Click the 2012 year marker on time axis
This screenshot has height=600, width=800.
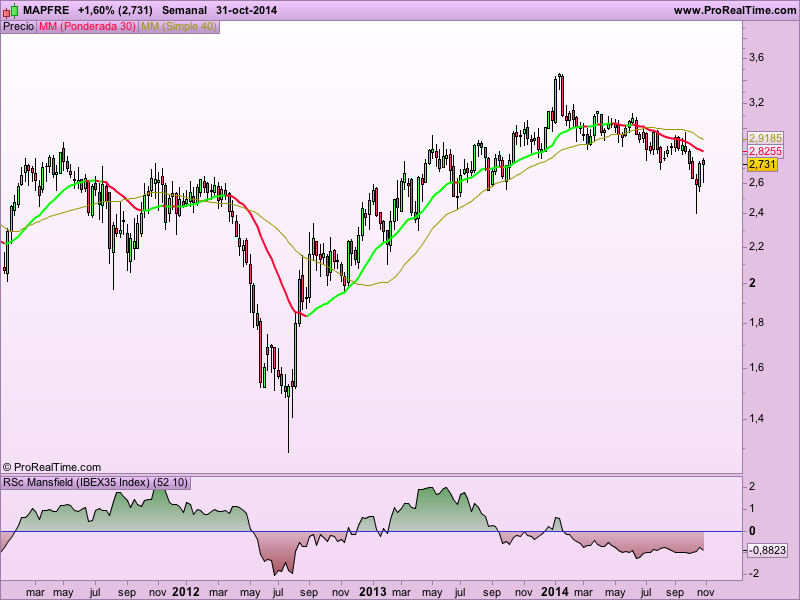[186, 592]
